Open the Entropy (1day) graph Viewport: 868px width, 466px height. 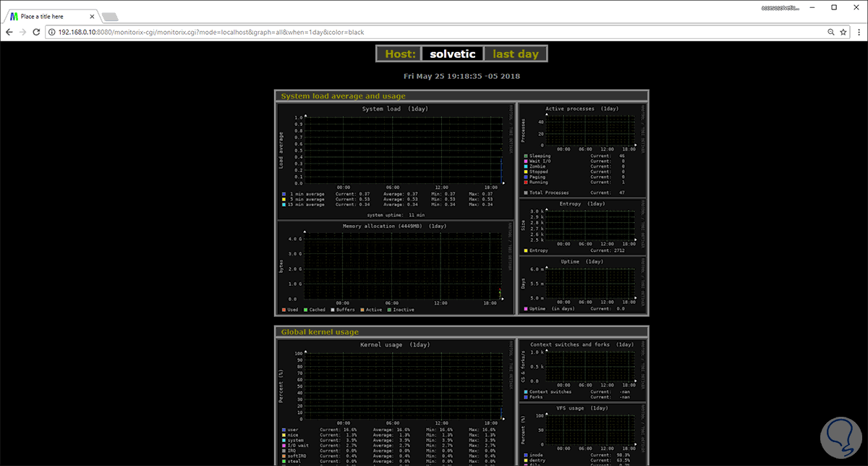(x=582, y=226)
